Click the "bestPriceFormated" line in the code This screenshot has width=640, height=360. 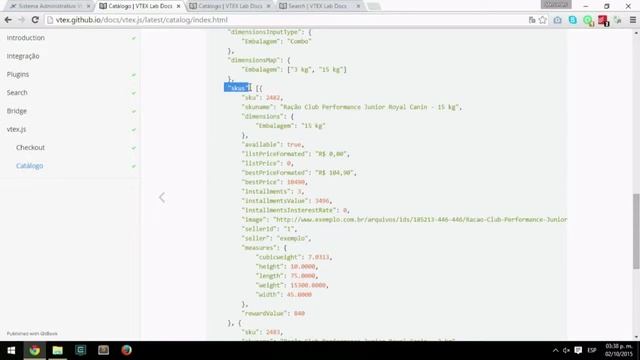299,173
